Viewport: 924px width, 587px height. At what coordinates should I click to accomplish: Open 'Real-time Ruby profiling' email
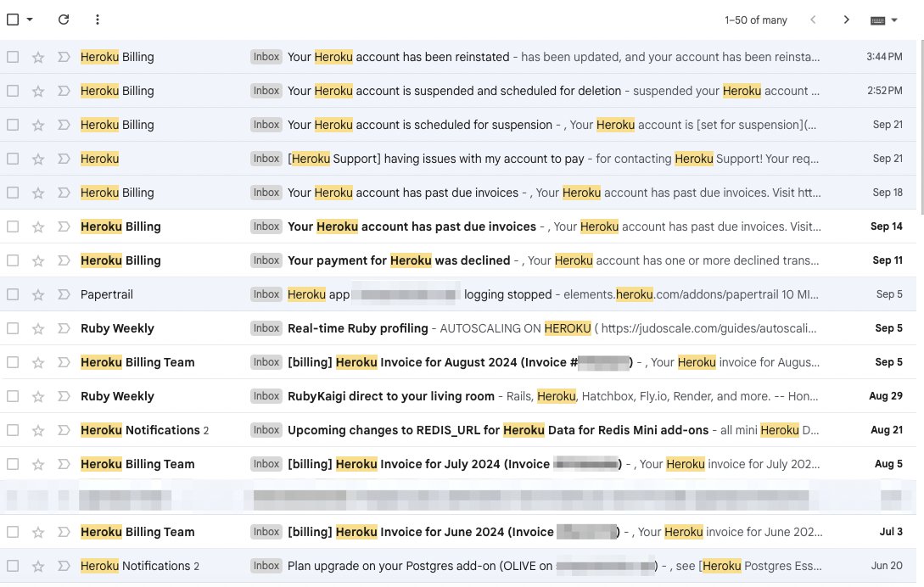358,328
